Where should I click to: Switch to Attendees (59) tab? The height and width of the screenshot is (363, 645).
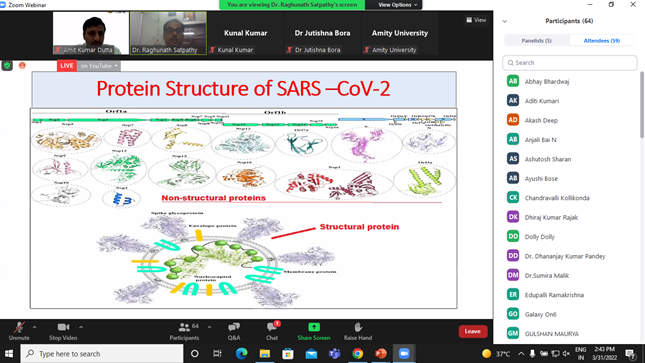[x=602, y=40]
